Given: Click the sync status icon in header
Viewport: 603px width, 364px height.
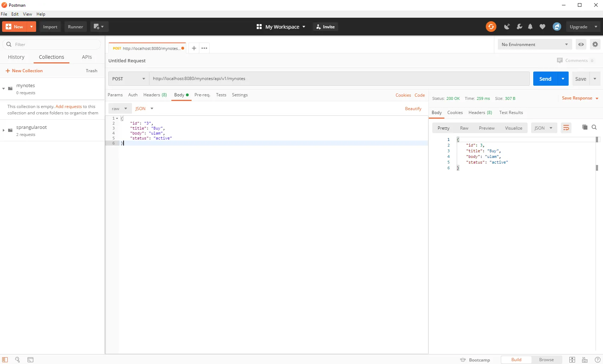Looking at the screenshot, I should click(491, 27).
